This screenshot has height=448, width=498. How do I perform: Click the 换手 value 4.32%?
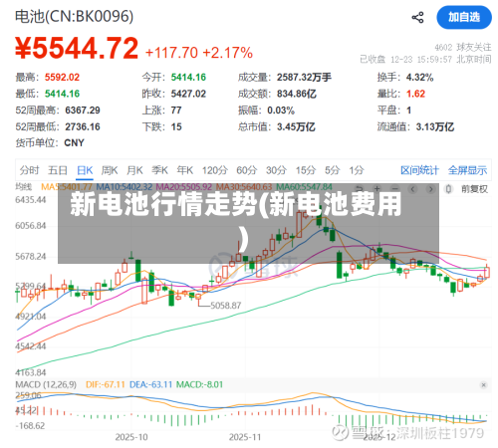click(x=419, y=78)
